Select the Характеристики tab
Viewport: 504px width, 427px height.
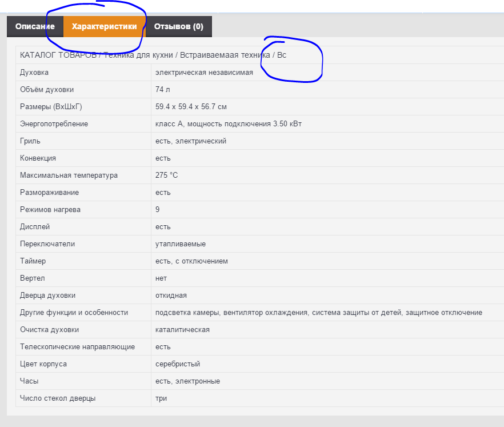(x=105, y=26)
